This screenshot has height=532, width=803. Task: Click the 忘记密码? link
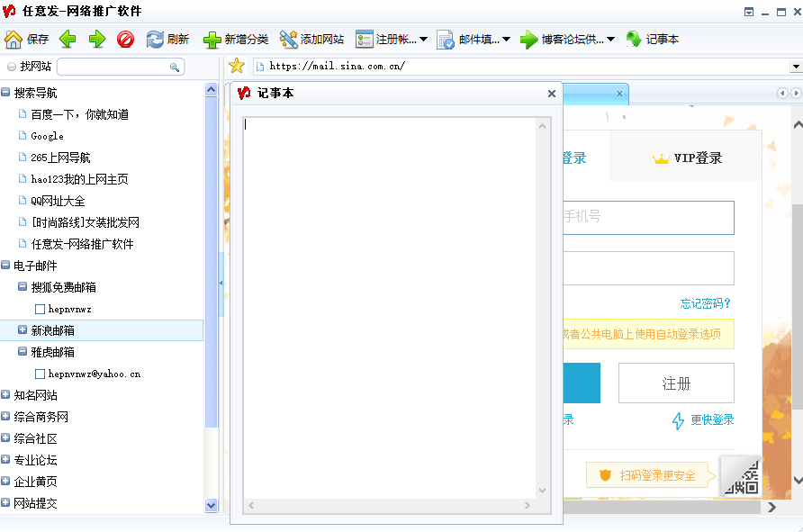point(705,303)
